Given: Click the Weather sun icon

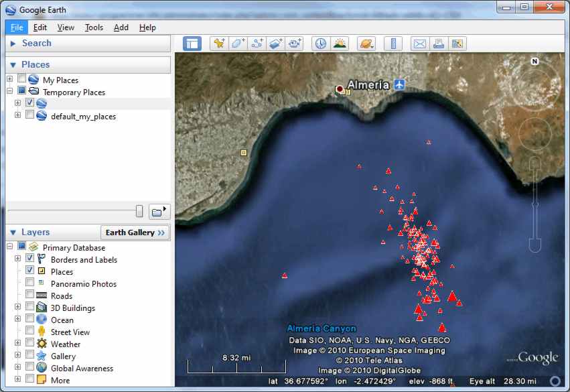Looking at the screenshot, I should (42, 343).
